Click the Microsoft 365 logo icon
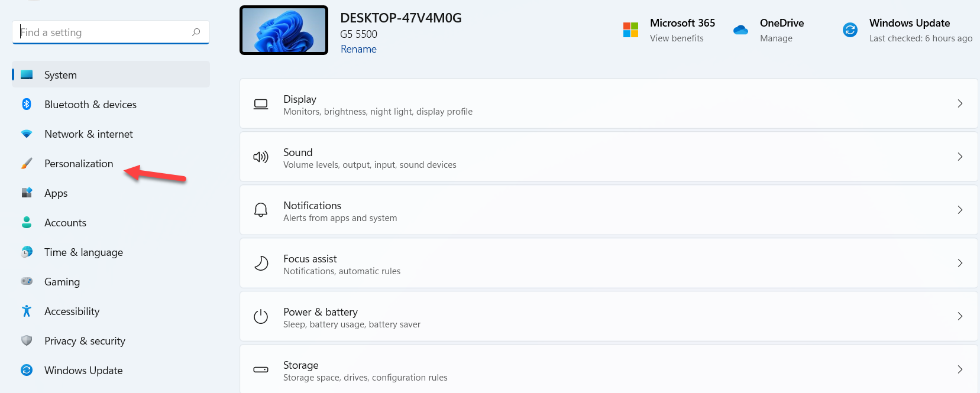The width and height of the screenshot is (980, 393). (630, 30)
